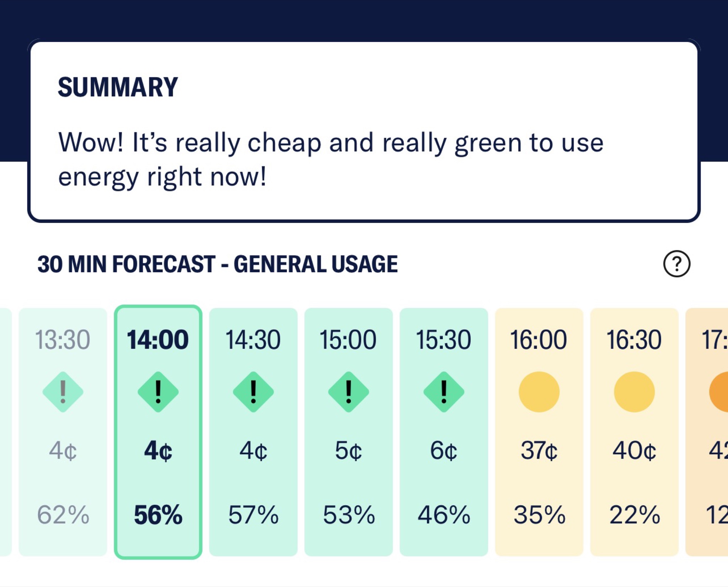Tap the 4¢ price in 14:30 card

pyautogui.click(x=253, y=451)
